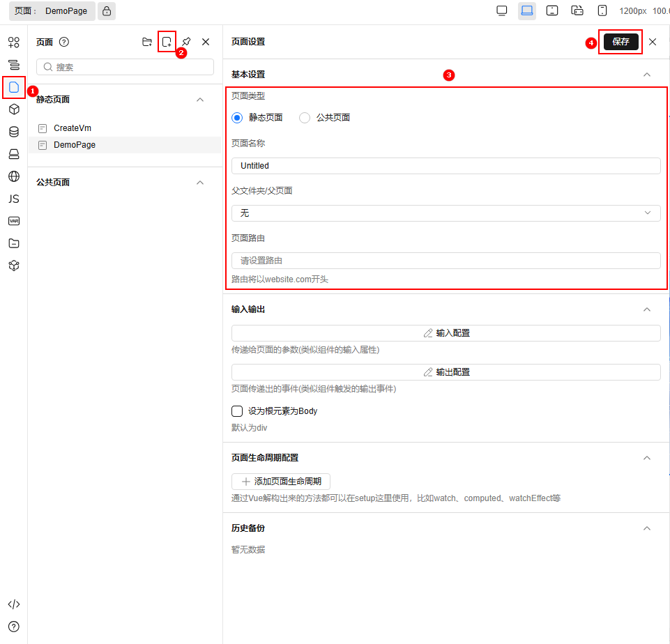The image size is (670, 644).
Task: Open the globe i18n icon in sidebar
Action: click(13, 176)
